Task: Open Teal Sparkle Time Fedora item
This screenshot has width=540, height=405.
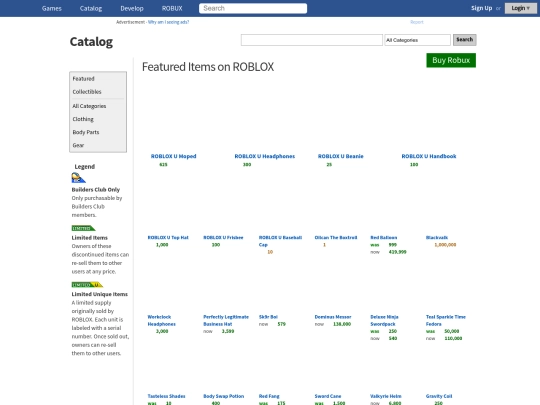Action: [x=446, y=320]
